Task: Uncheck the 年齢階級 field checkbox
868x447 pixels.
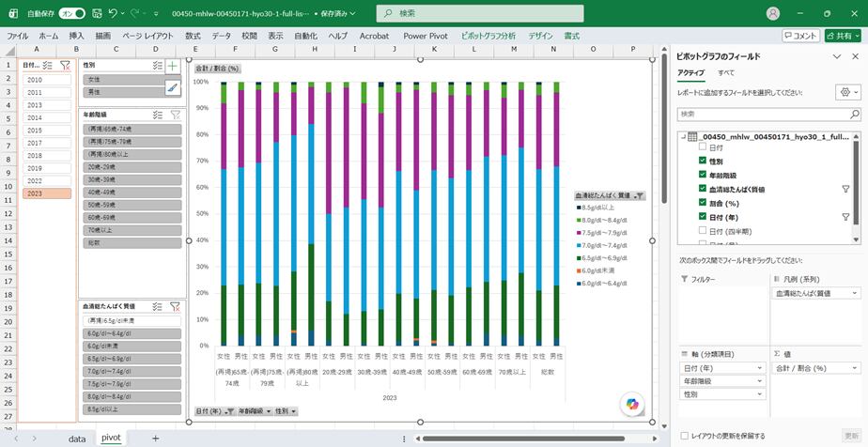Action: point(702,175)
